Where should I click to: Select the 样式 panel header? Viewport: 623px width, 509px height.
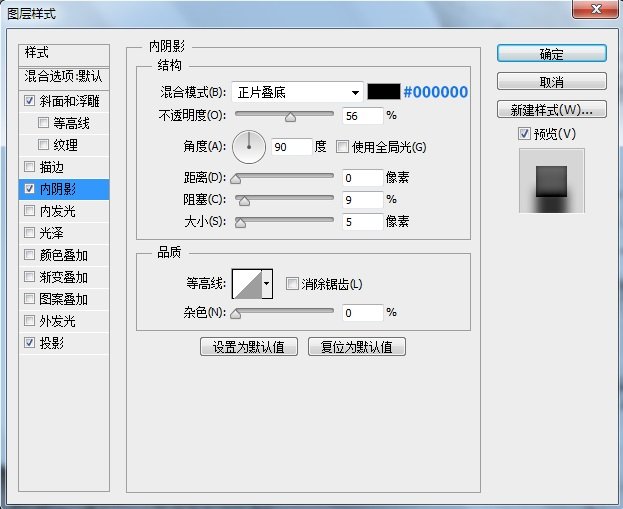pos(64,55)
